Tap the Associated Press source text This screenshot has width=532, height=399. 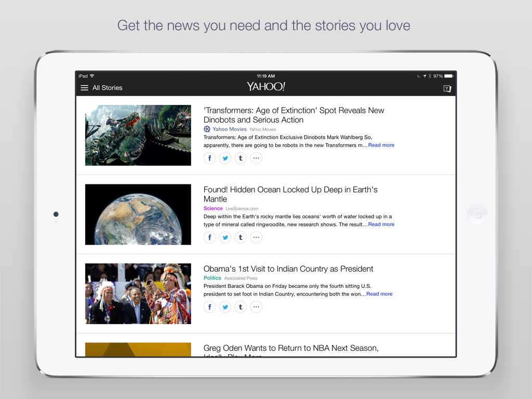tap(241, 278)
